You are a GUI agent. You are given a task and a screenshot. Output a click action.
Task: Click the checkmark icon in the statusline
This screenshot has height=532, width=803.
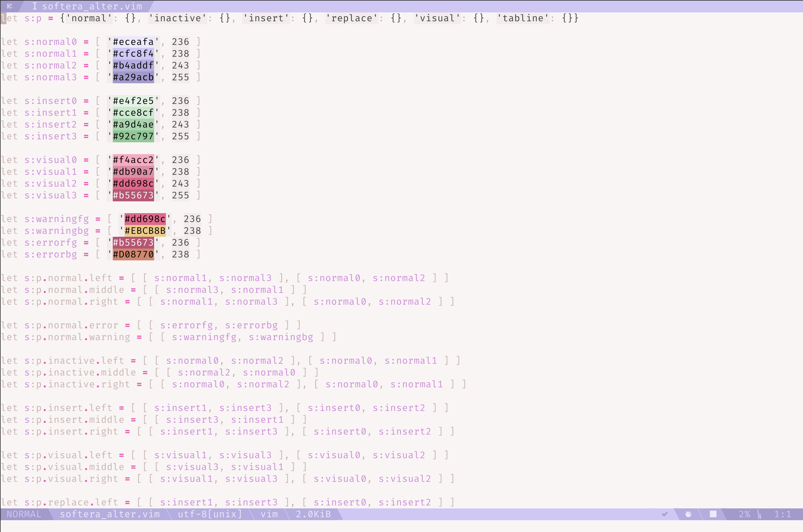pyautogui.click(x=665, y=514)
